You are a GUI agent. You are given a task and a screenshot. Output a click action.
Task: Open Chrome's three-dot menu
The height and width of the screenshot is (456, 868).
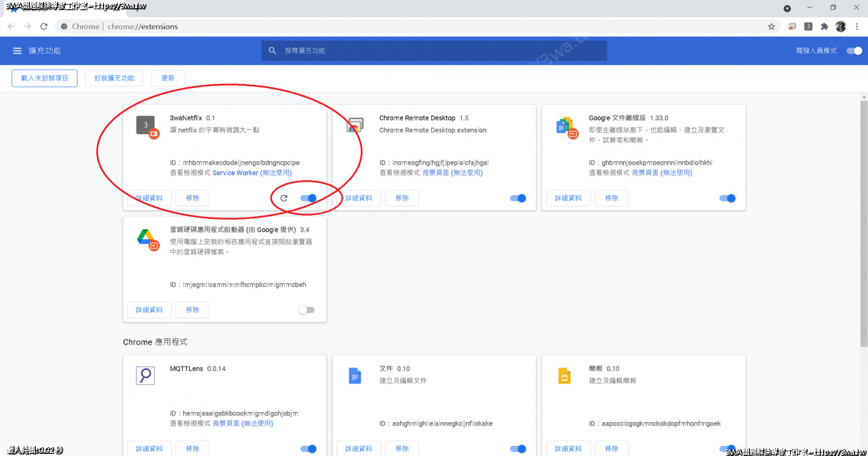click(857, 26)
